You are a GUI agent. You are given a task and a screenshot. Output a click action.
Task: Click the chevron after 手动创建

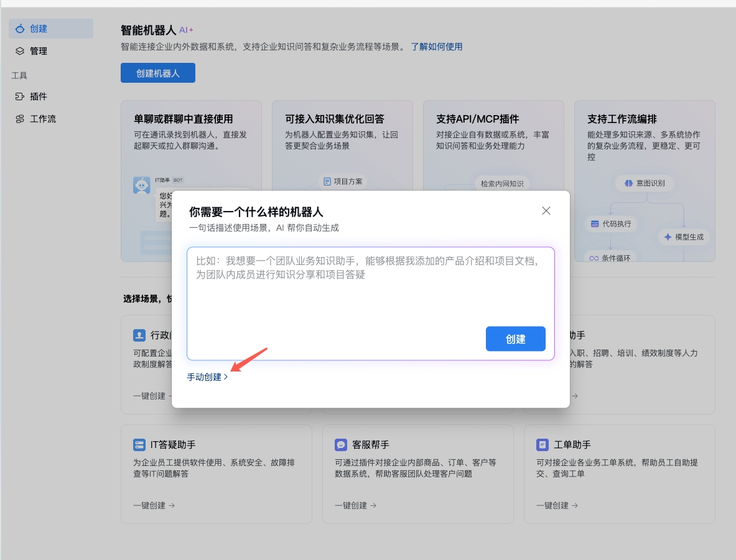[226, 377]
